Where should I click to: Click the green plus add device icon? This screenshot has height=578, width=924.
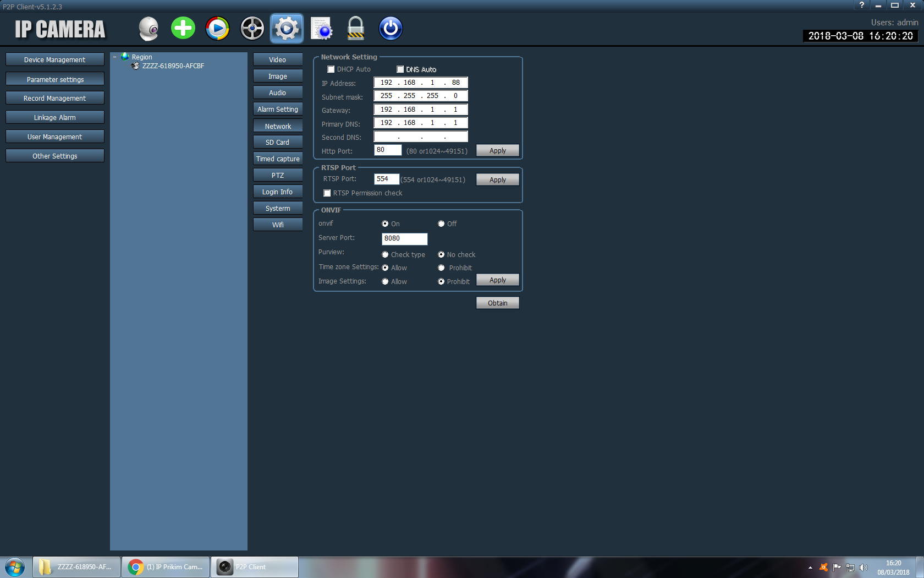183,29
